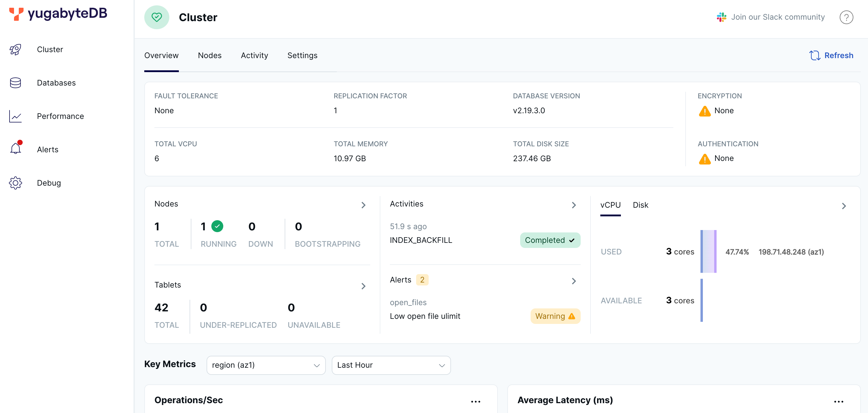Viewport: 868px width, 413px height.
Task: Open the help question mark icon
Action: (x=847, y=17)
